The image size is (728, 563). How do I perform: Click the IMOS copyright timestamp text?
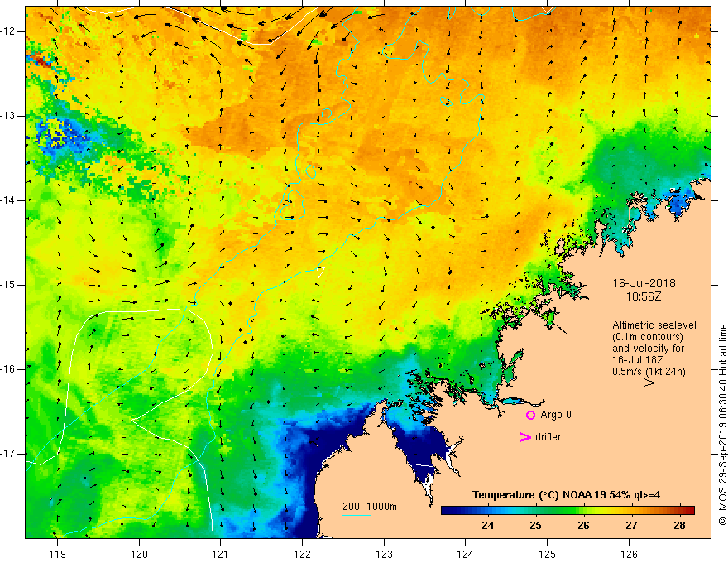pos(722,425)
